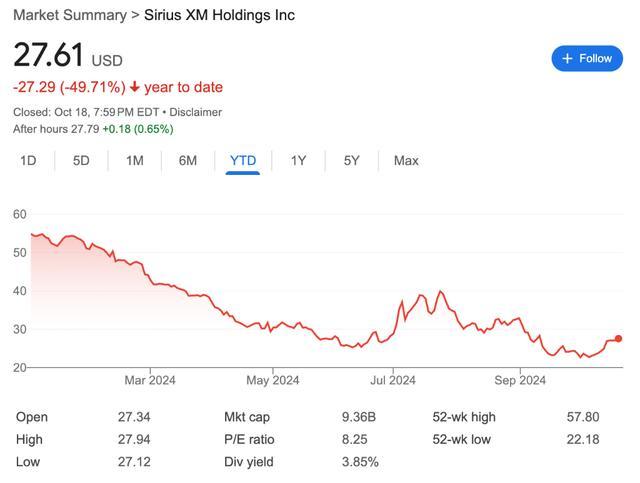This screenshot has width=640, height=483.
Task: Select the 1D time range tab
Action: point(29,160)
